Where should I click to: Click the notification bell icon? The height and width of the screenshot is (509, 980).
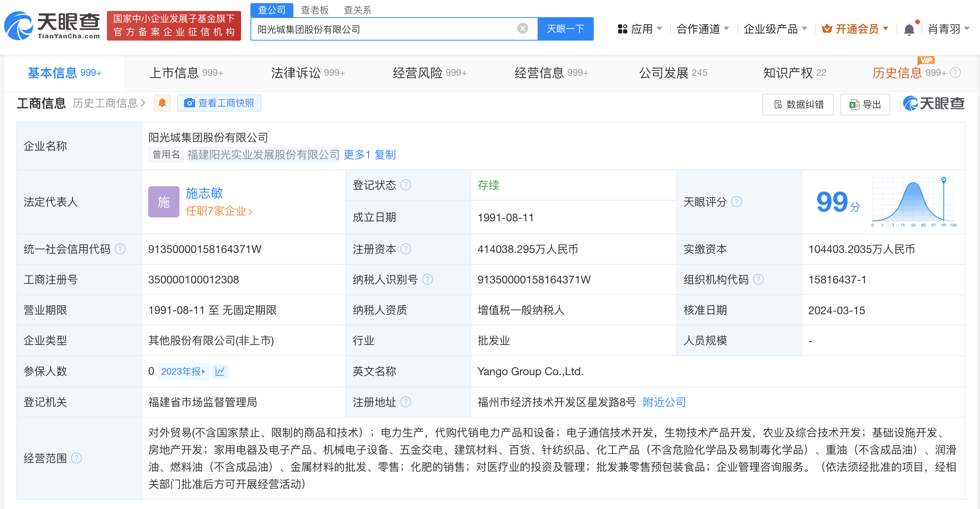[x=909, y=28]
